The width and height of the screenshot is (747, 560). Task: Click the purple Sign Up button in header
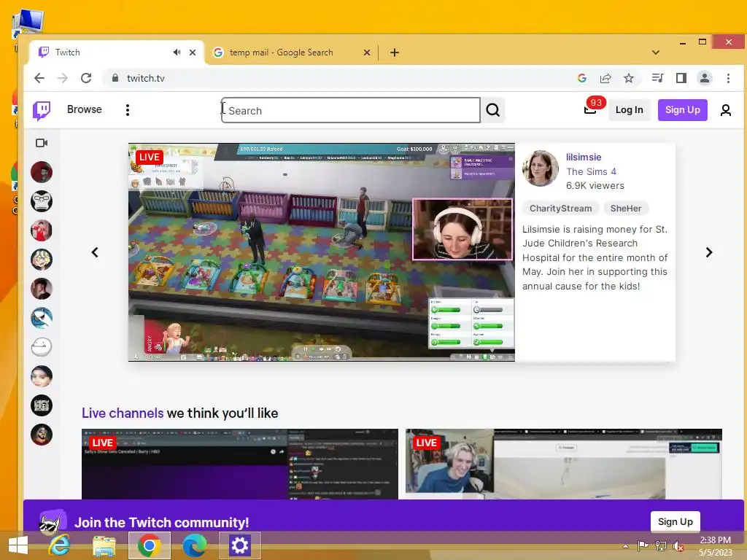coord(682,110)
